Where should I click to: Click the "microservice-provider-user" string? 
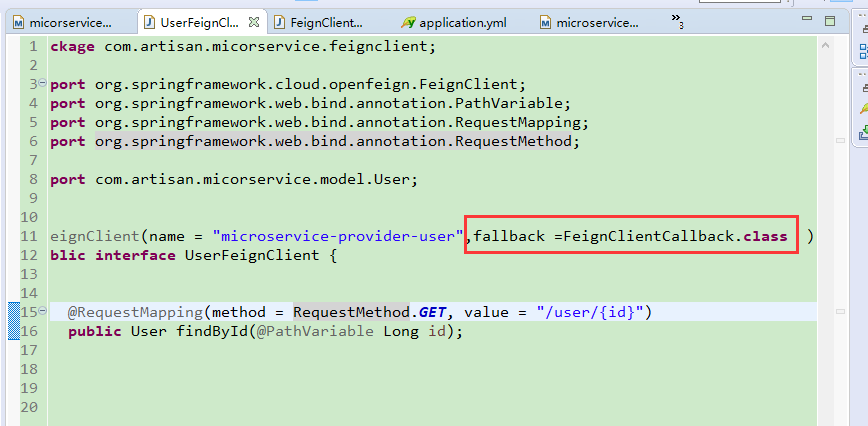[x=338, y=237]
